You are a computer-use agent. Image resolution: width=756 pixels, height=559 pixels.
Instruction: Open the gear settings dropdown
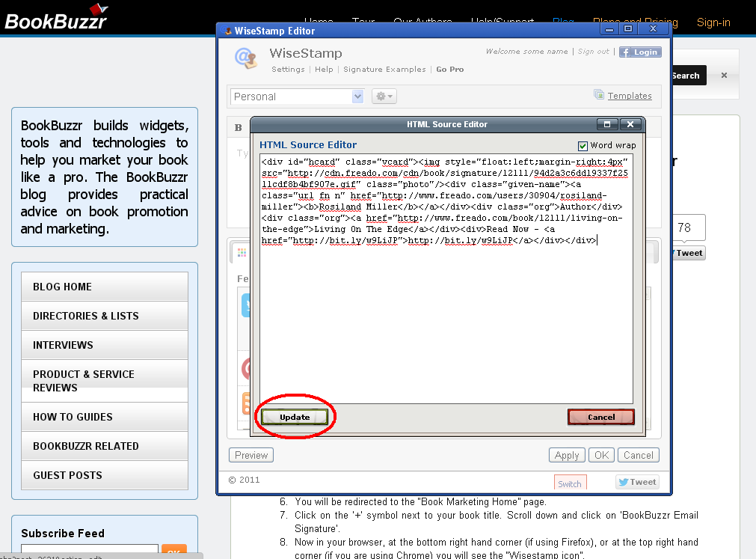384,97
